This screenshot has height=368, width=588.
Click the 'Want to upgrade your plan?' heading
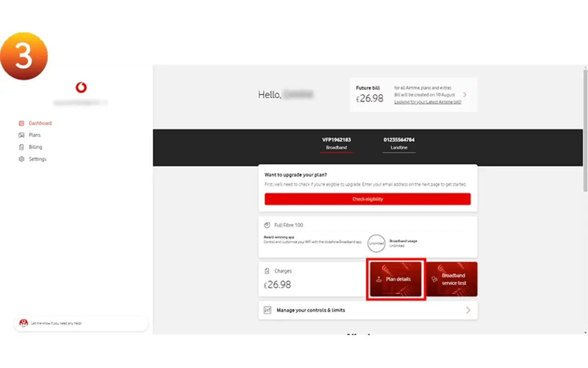click(x=296, y=175)
